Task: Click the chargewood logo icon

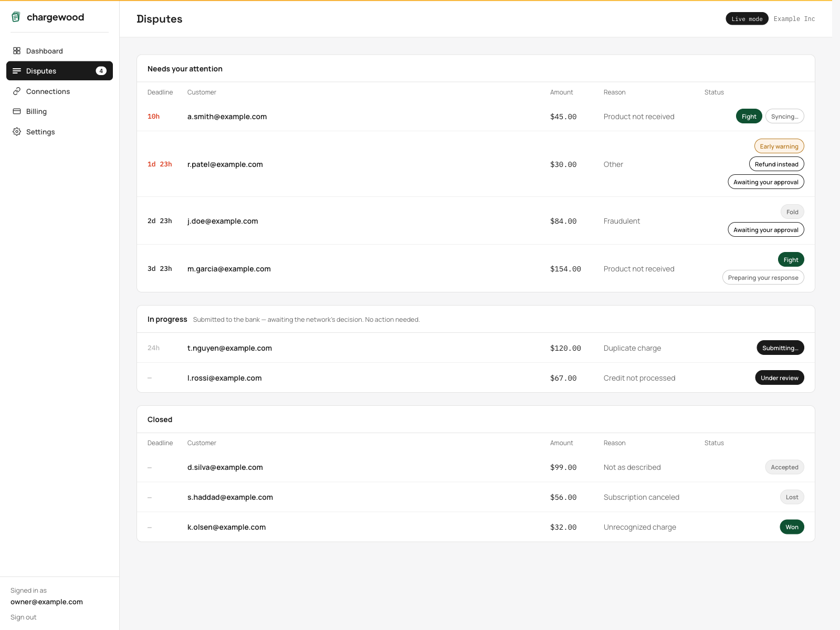Action: point(16,17)
